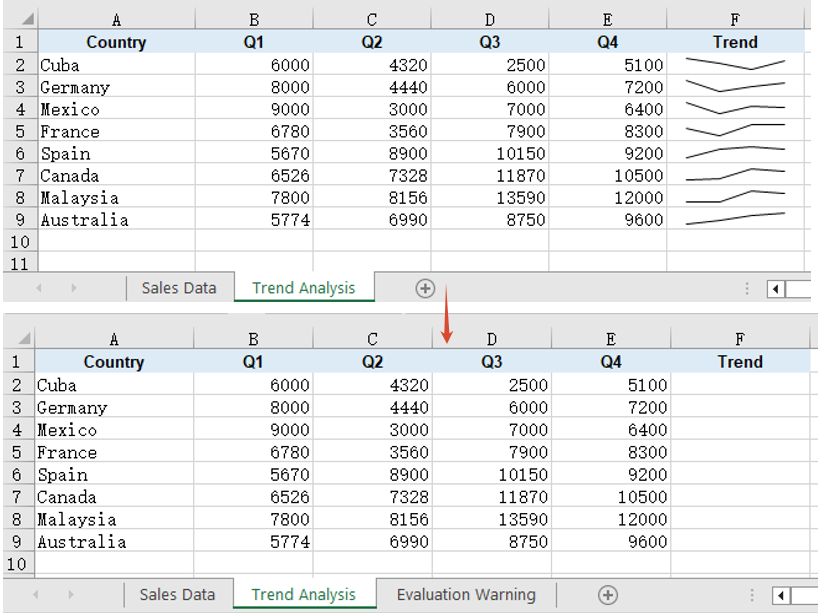The height and width of the screenshot is (613, 820).
Task: Click Malaysia sparkline in upper Trend column
Action: click(735, 197)
